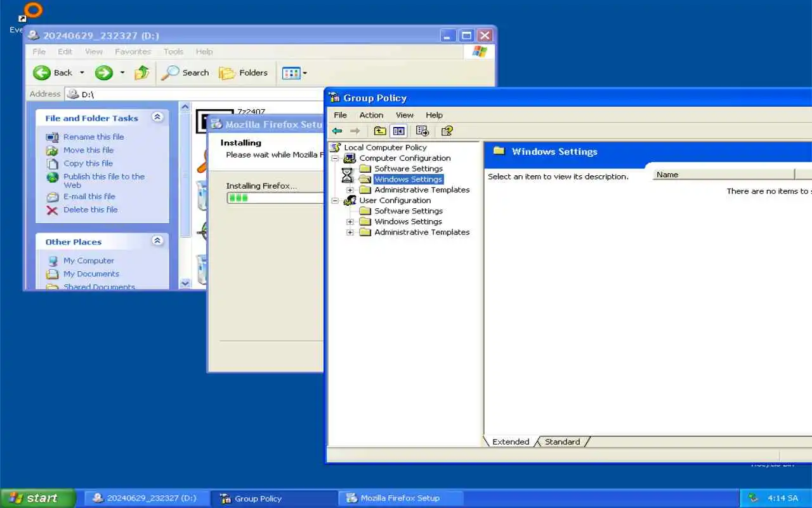Click Rename this file link
The width and height of the screenshot is (812, 508).
94,137
